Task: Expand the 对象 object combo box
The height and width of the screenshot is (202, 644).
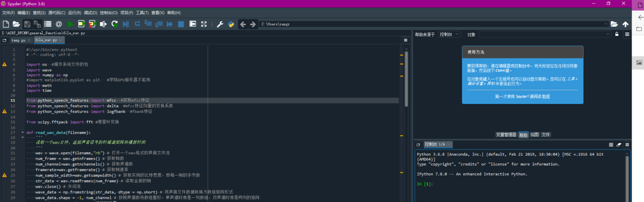Action: 608,34
